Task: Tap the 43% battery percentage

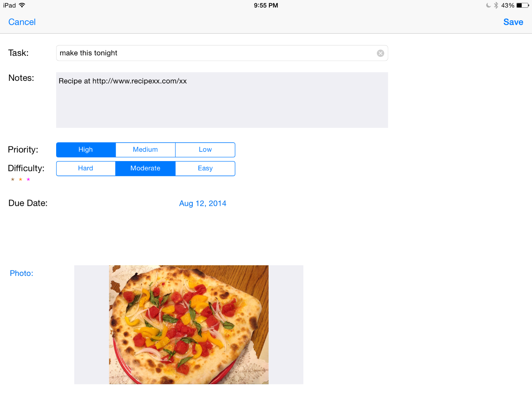Action: click(x=508, y=5)
